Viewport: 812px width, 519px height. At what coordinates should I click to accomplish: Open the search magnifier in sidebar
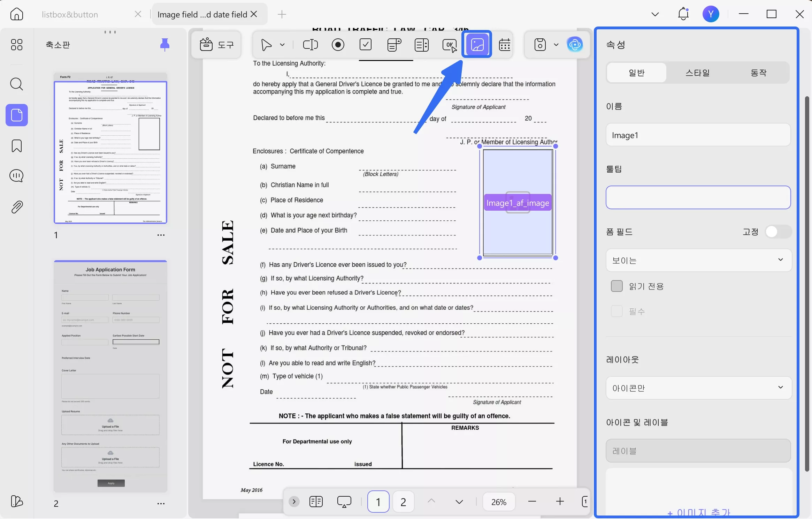(17, 84)
